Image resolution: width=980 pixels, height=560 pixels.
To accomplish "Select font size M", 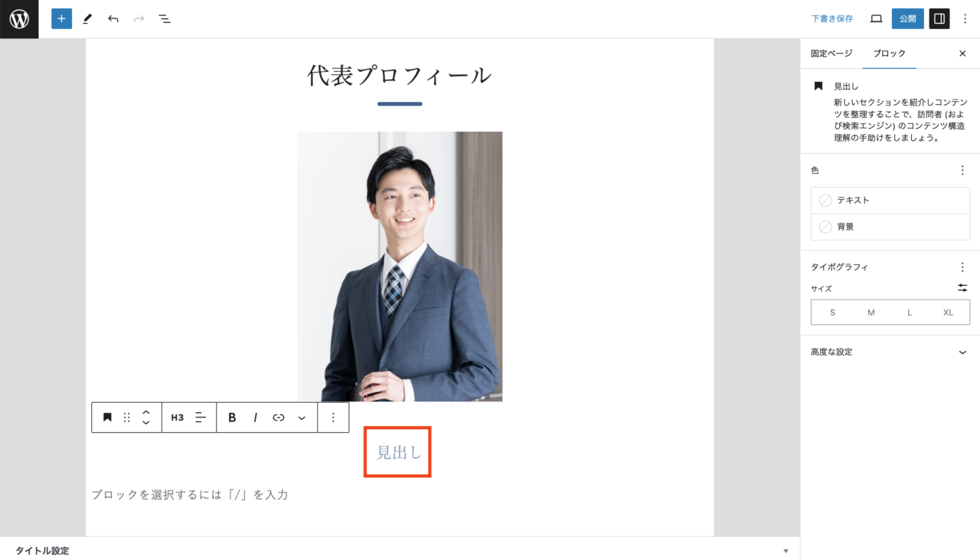I will (871, 313).
